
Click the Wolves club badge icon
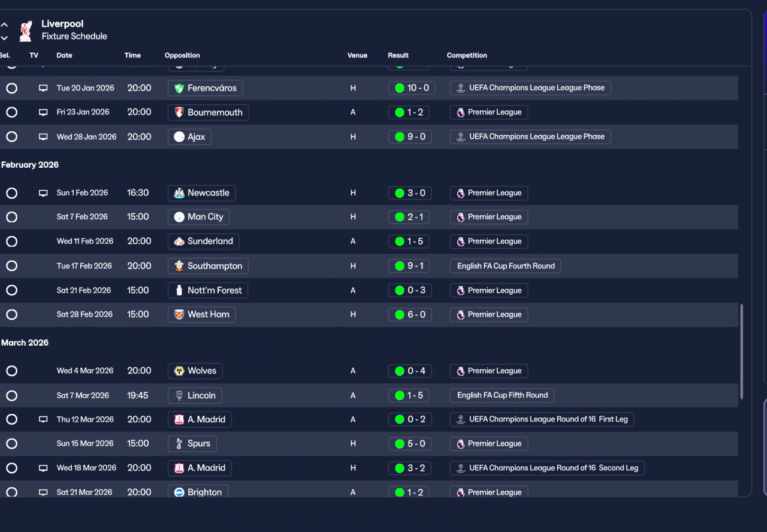tap(179, 371)
